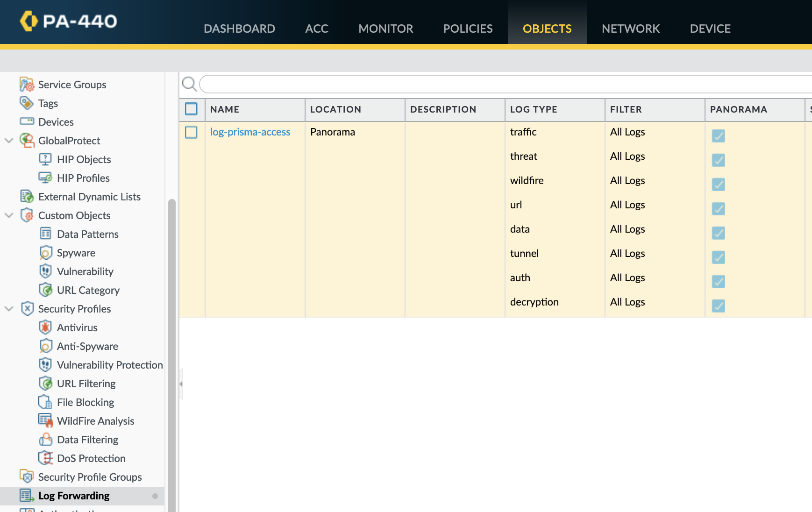Screen dimensions: 812x512
Task: Open HIP Objects in the sidebar
Action: [84, 159]
